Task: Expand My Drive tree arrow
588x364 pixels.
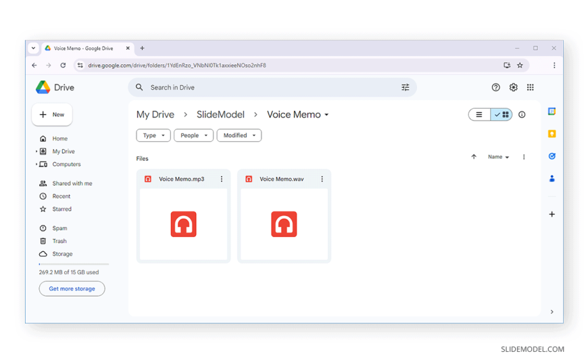Action: coord(36,151)
